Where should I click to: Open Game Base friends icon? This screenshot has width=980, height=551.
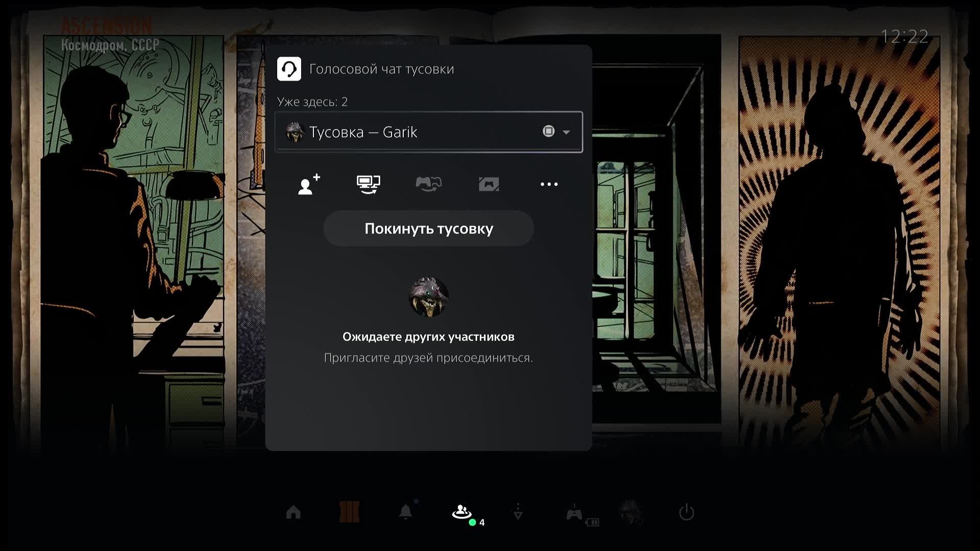coord(461,512)
